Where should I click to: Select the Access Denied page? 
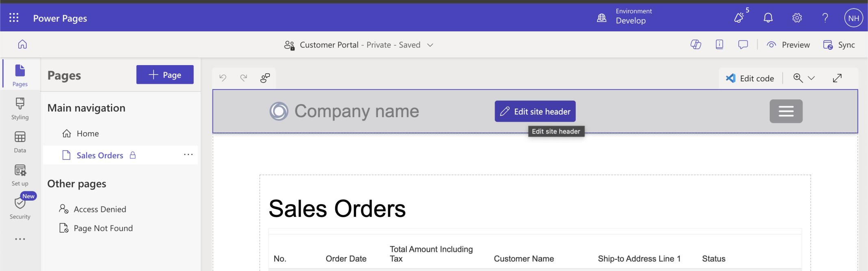100,209
